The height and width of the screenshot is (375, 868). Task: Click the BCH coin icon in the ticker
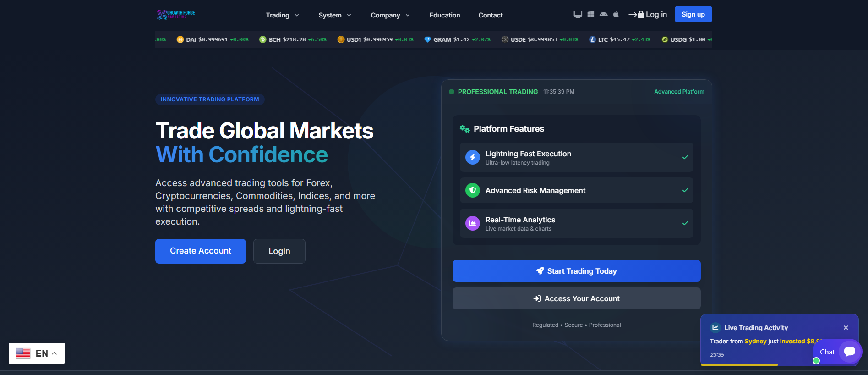click(262, 39)
